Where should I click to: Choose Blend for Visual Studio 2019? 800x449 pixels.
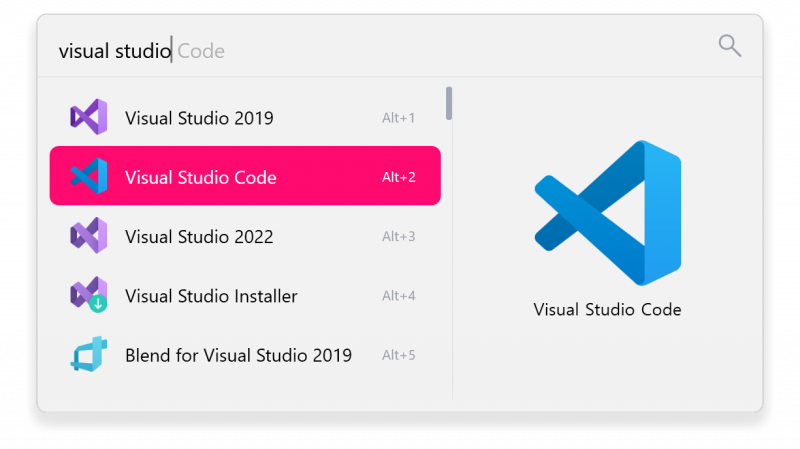238,355
